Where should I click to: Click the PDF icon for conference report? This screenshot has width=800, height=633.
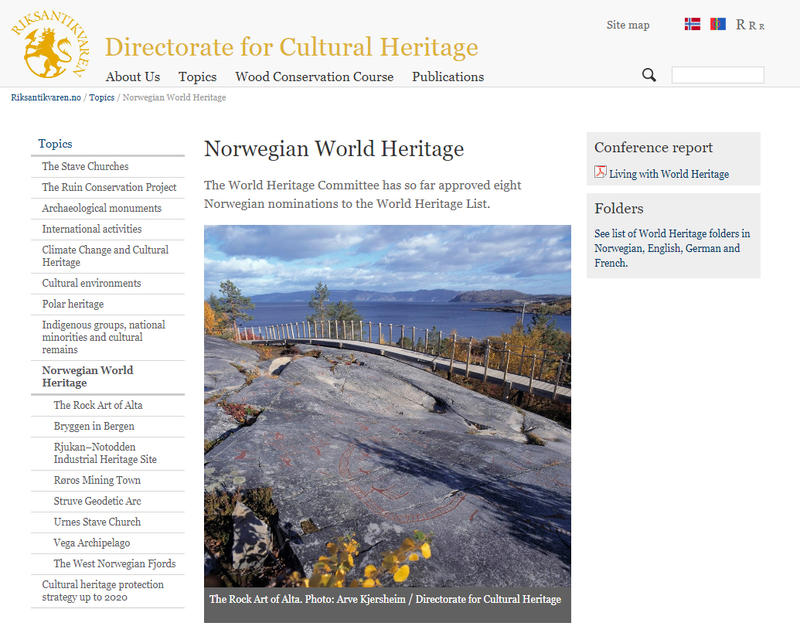point(601,173)
